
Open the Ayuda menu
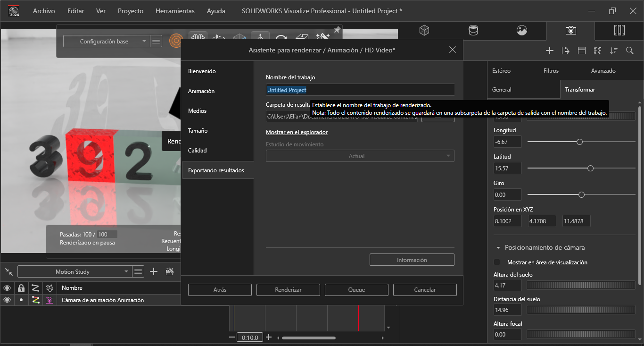[x=216, y=10]
